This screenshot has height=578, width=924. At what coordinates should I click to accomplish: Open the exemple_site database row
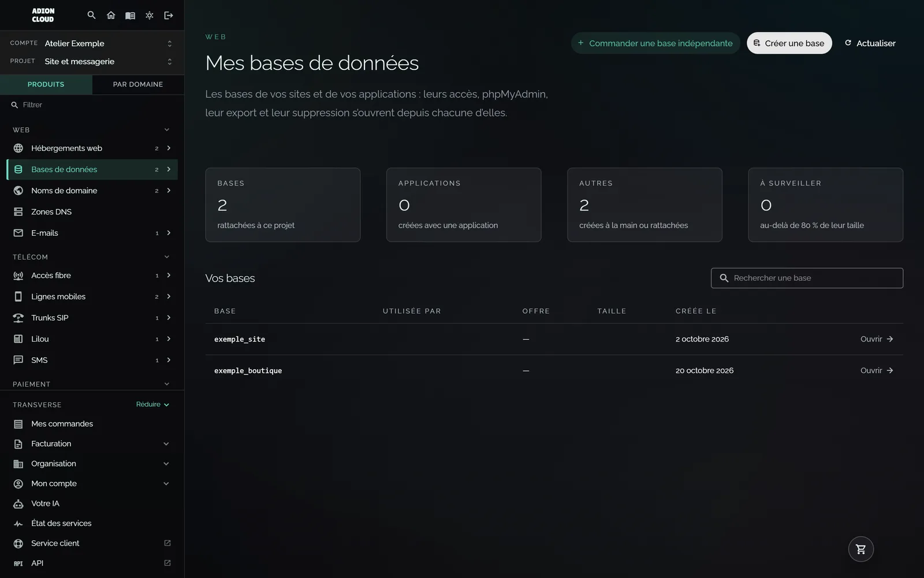tap(554, 339)
